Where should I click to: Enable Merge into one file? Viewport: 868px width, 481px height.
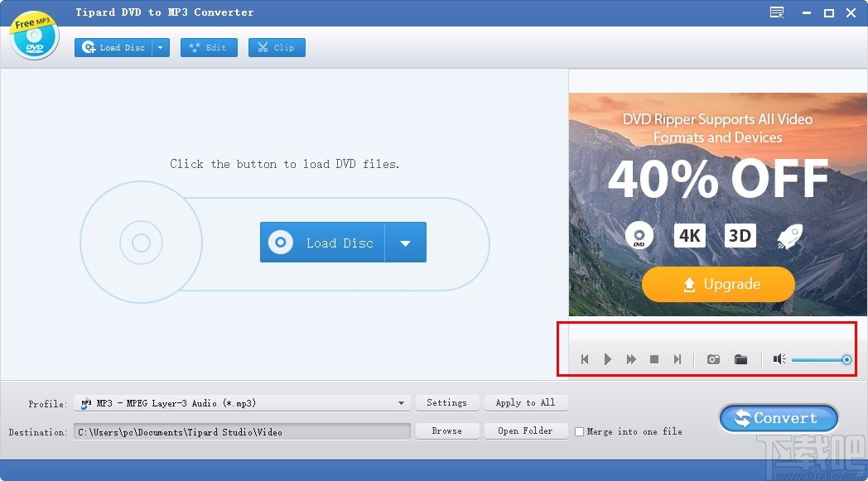coord(579,431)
